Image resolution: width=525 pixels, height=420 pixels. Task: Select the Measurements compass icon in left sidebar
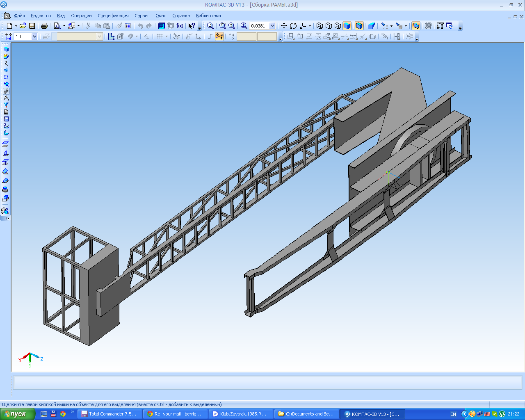coord(6,98)
